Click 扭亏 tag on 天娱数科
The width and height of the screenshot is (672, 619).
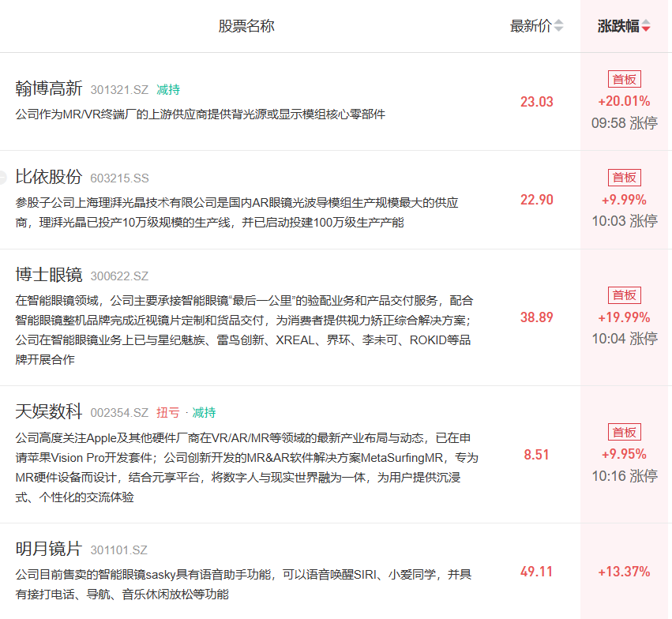coord(168,412)
